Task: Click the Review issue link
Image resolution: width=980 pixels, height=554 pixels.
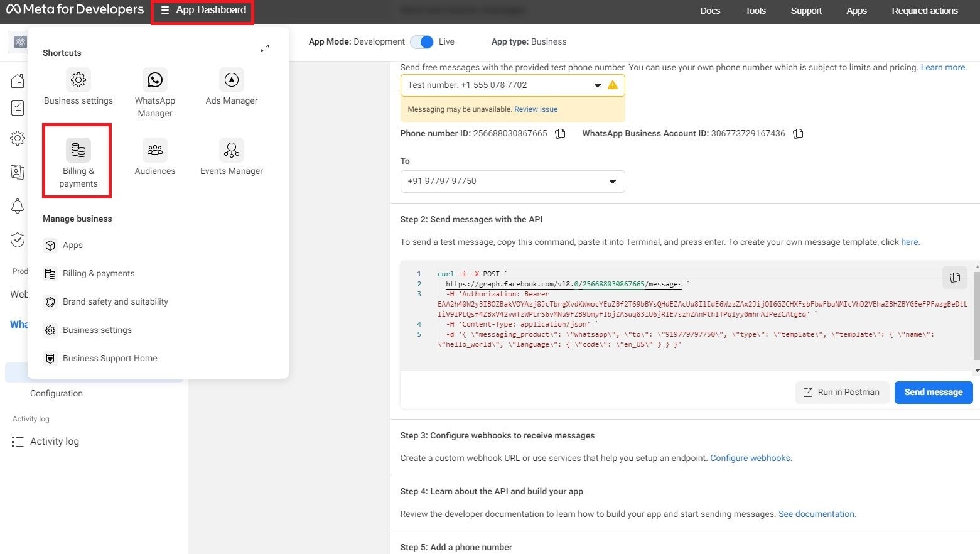Action: (536, 109)
